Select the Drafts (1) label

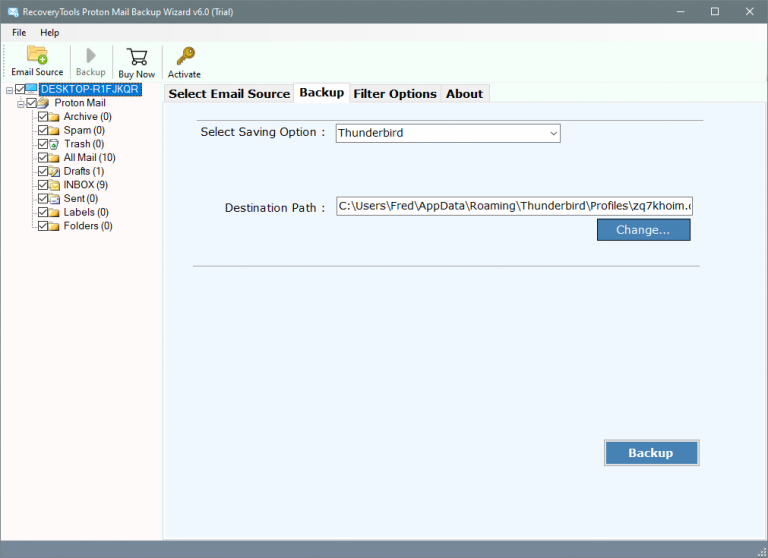[84, 171]
